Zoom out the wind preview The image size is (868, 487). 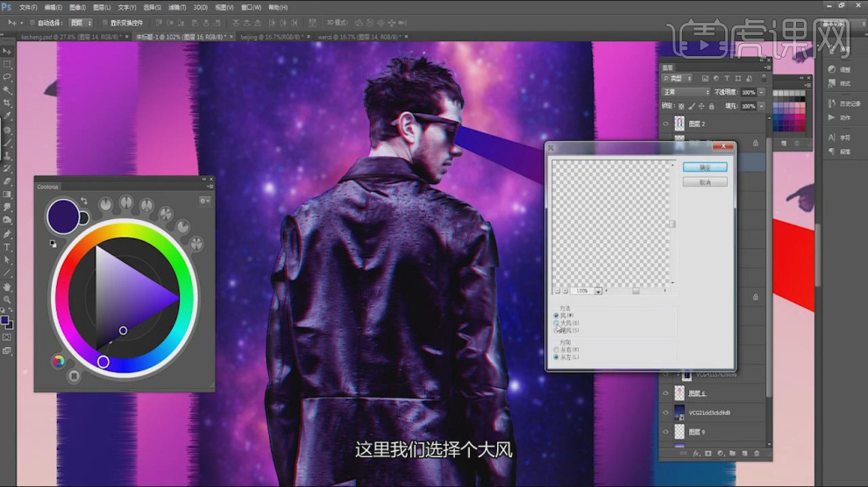pyautogui.click(x=558, y=291)
